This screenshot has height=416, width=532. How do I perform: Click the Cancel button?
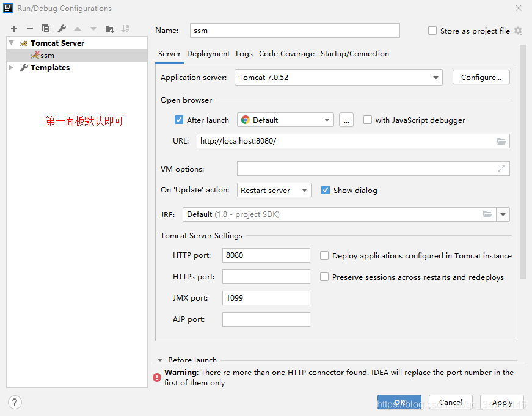(451, 402)
